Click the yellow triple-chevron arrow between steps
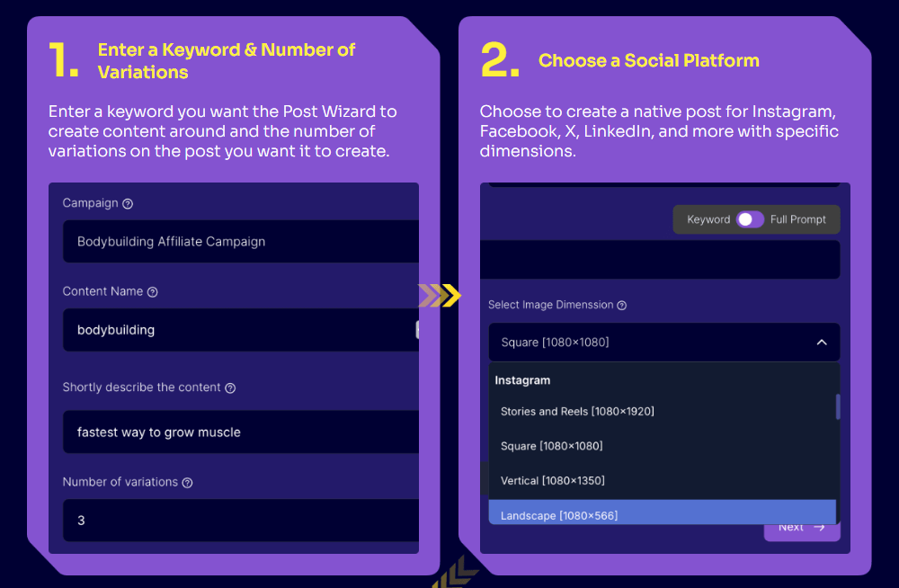The height and width of the screenshot is (588, 899). [x=440, y=296]
